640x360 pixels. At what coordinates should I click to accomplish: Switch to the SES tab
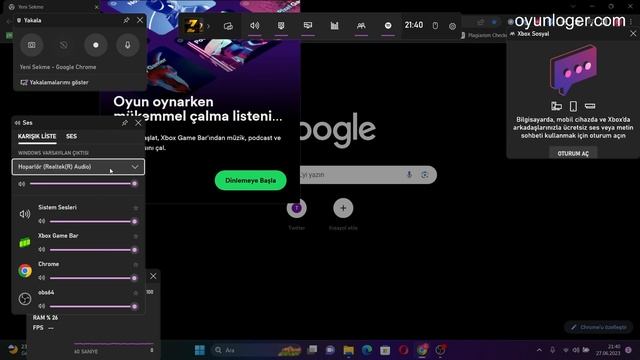pyautogui.click(x=71, y=136)
